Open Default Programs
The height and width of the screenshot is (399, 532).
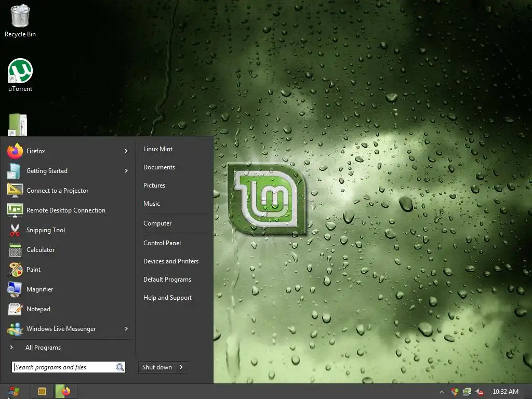click(x=167, y=280)
